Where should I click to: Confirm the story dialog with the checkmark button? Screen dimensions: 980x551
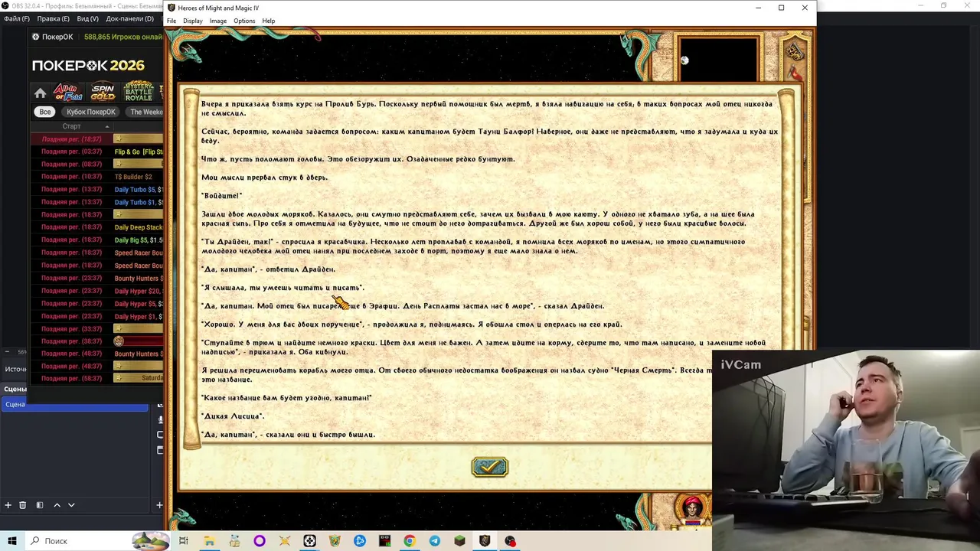pos(489,467)
